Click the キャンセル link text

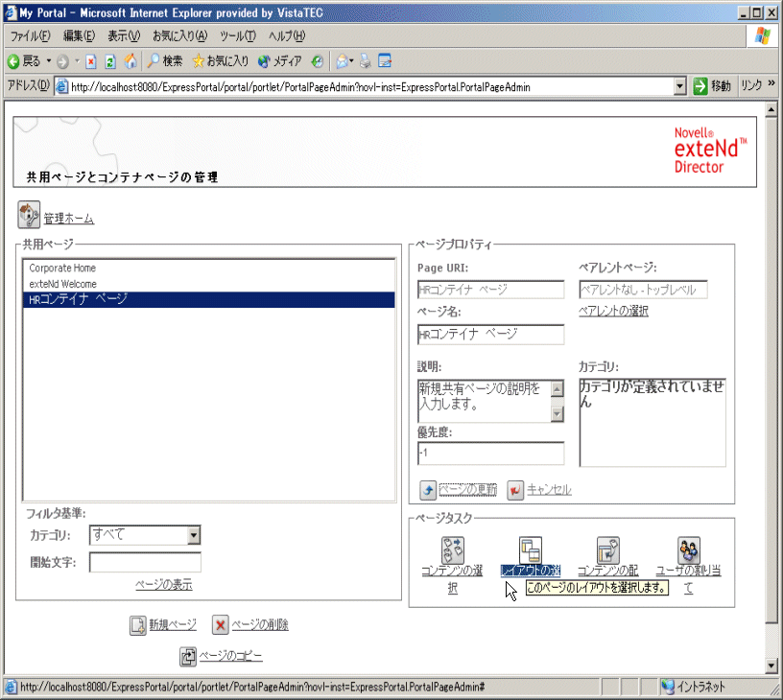549,489
